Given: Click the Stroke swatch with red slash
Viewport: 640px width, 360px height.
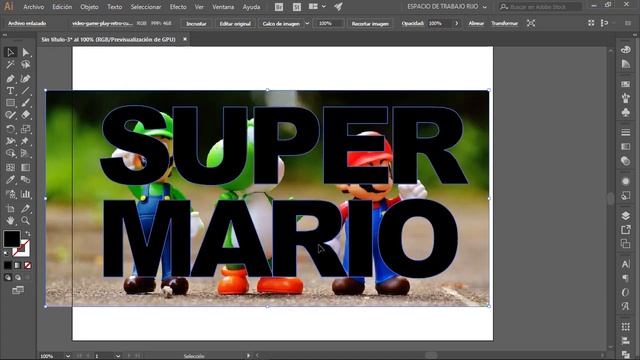Looking at the screenshot, I should point(24,251).
